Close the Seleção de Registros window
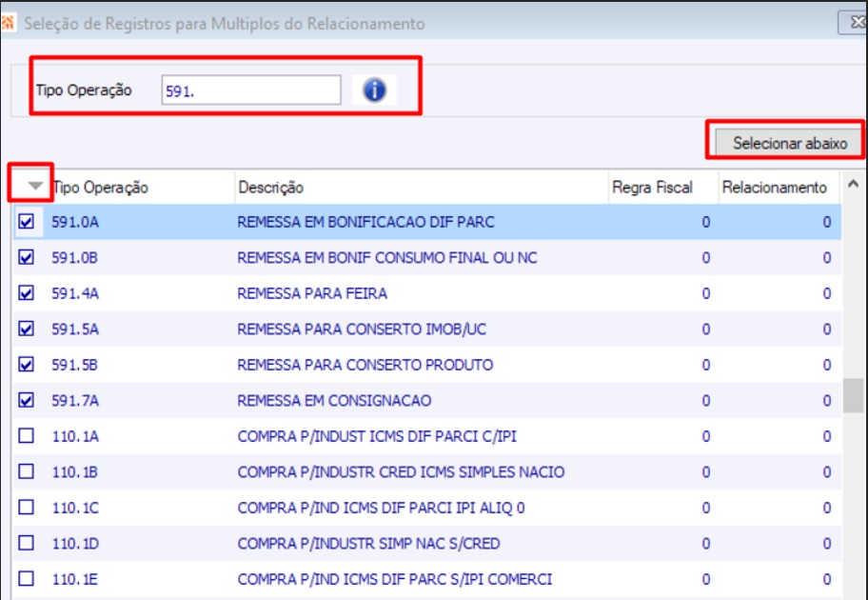Viewport: 868px width, 600px height. [x=855, y=23]
